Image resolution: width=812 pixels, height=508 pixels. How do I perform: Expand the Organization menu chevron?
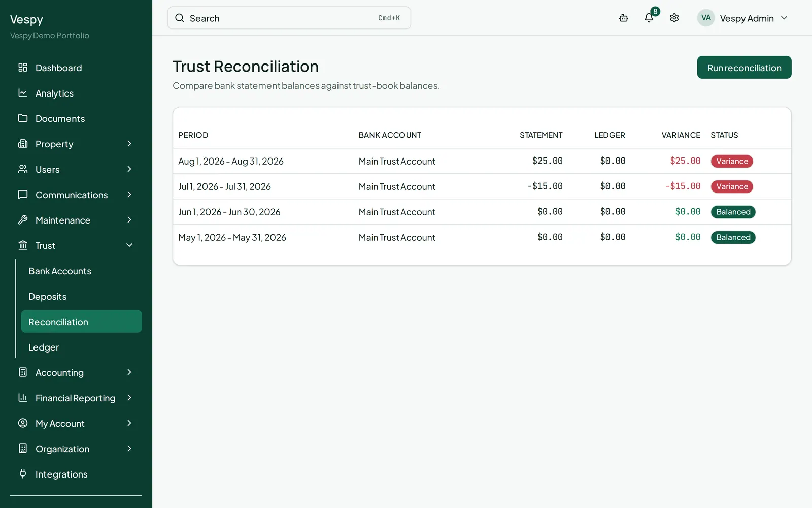click(x=129, y=449)
